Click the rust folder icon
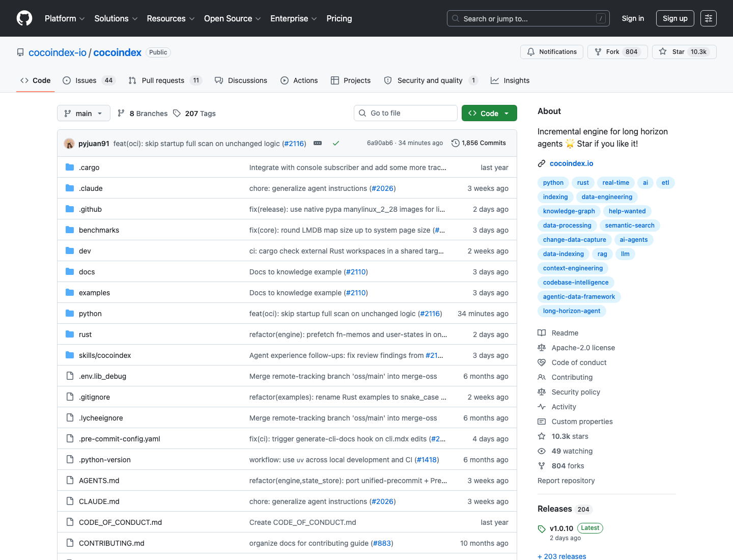 tap(70, 334)
